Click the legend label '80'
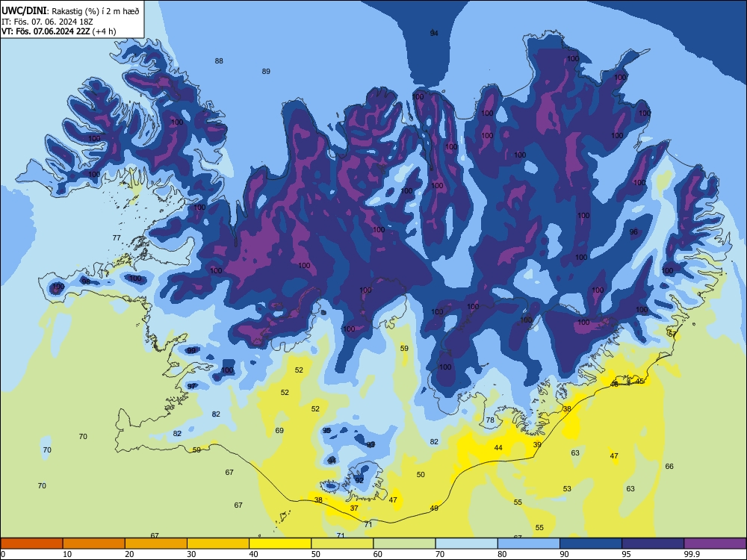This screenshot has height=560, width=747. pyautogui.click(x=502, y=554)
